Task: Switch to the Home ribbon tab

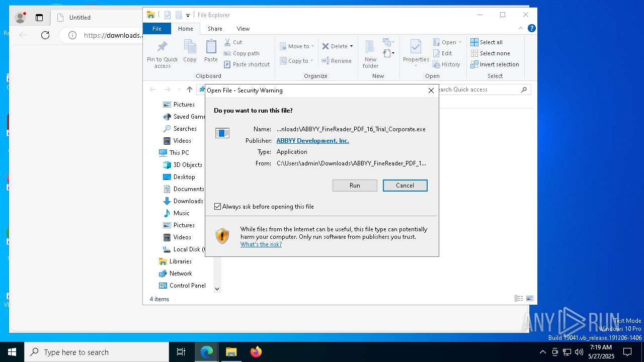Action: pos(185,29)
